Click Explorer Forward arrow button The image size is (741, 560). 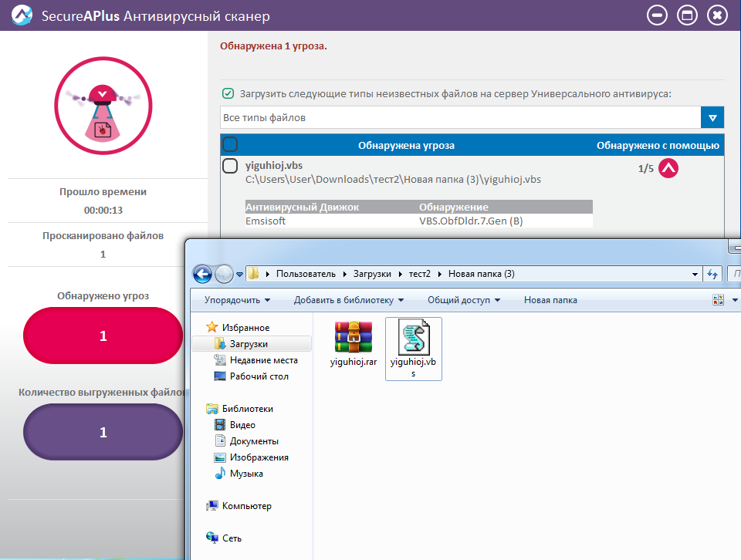pos(224,274)
